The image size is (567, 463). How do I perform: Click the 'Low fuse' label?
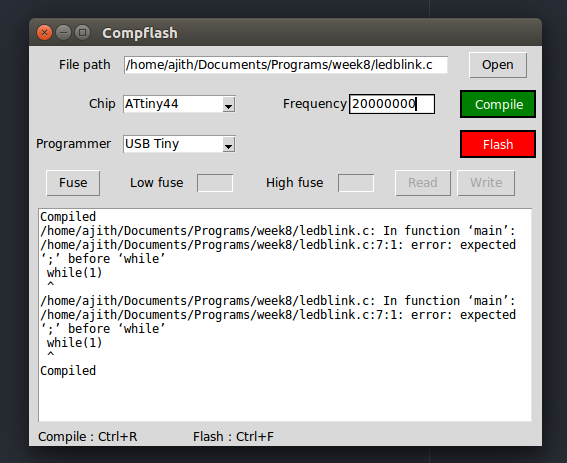157,183
